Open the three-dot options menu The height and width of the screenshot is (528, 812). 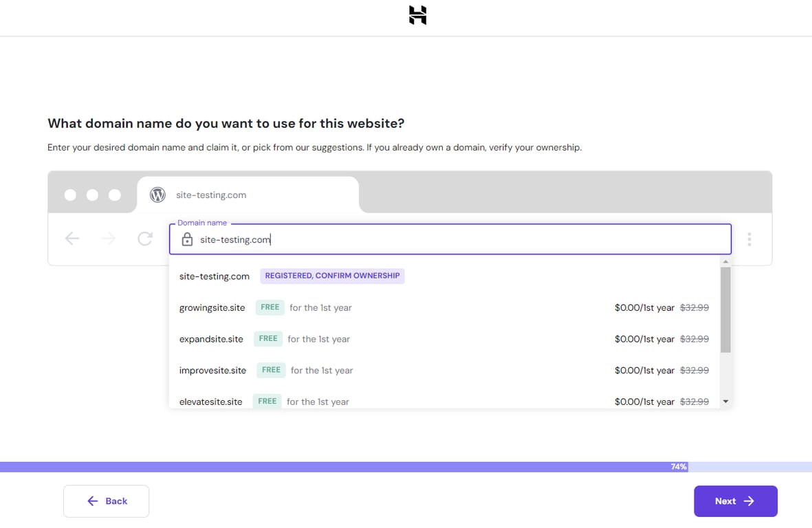pyautogui.click(x=749, y=239)
